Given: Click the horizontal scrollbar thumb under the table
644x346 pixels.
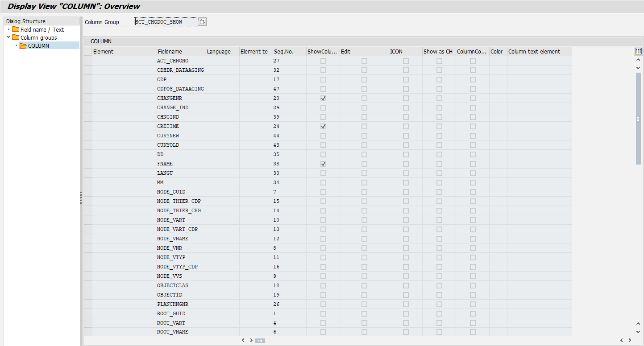Looking at the screenshot, I should tap(260, 340).
